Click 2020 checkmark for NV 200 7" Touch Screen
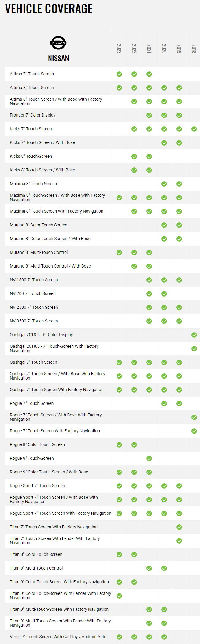The image size is (200, 644). [164, 294]
